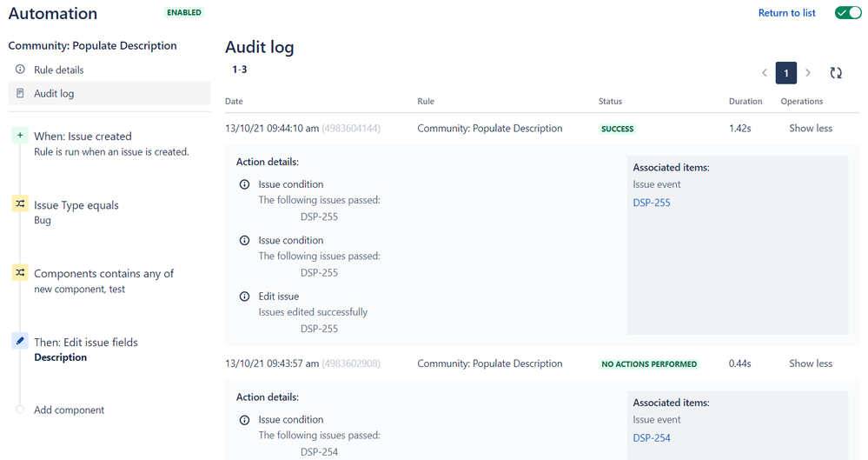Open the associated issue DSP-254 link
Image resolution: width=868 pixels, height=460 pixels.
click(652, 438)
